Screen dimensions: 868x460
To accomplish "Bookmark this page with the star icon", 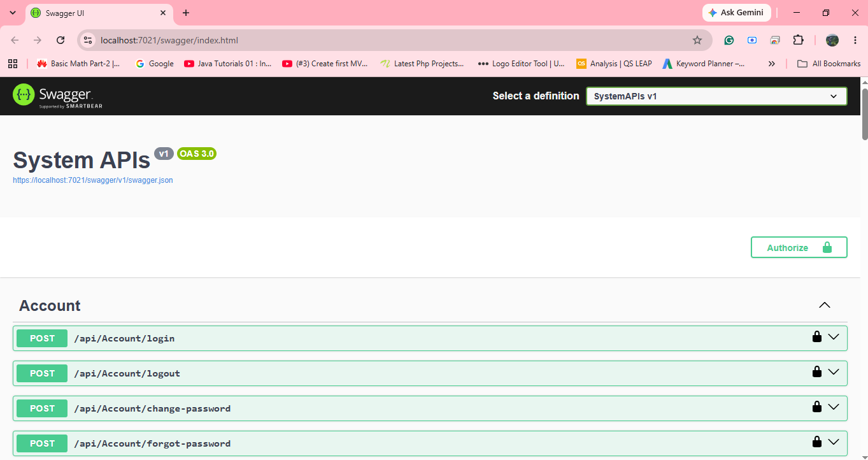I will coord(697,40).
